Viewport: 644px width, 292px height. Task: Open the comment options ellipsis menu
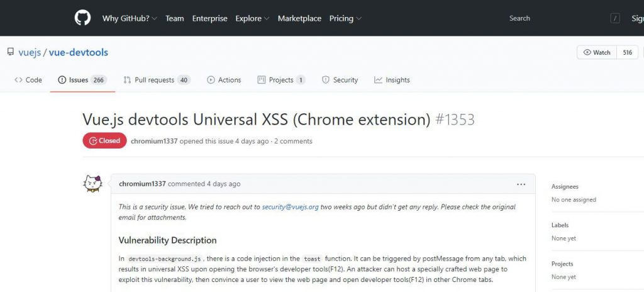pos(521,184)
